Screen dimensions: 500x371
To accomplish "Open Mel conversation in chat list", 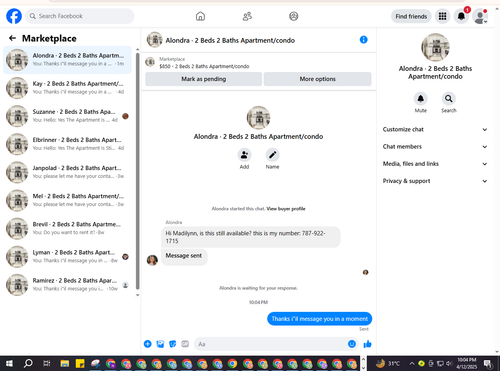I will tap(67, 200).
